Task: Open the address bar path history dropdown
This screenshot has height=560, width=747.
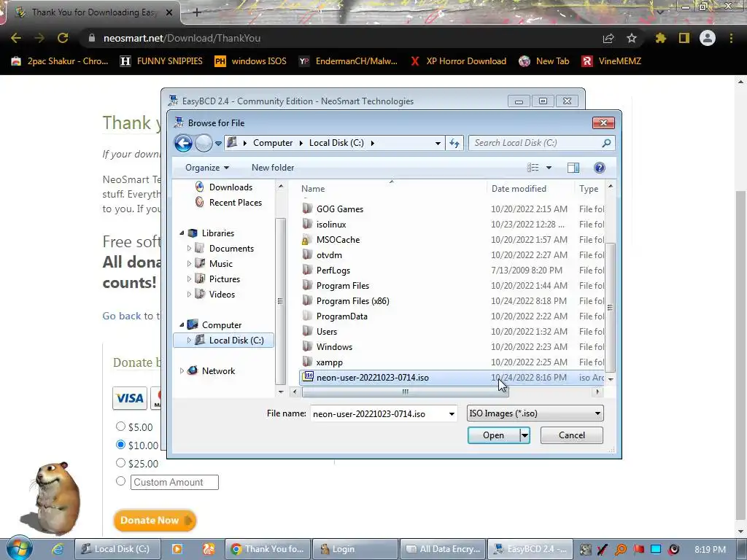Action: pos(438,143)
